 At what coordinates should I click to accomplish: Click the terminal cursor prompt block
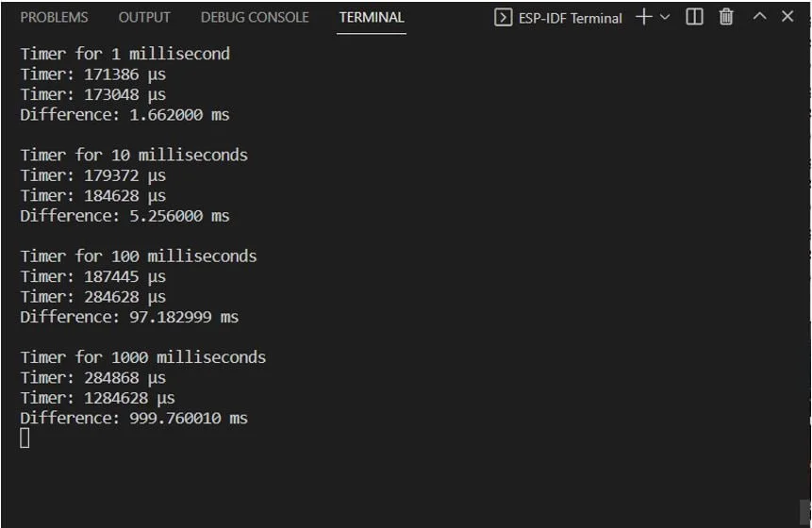25,437
